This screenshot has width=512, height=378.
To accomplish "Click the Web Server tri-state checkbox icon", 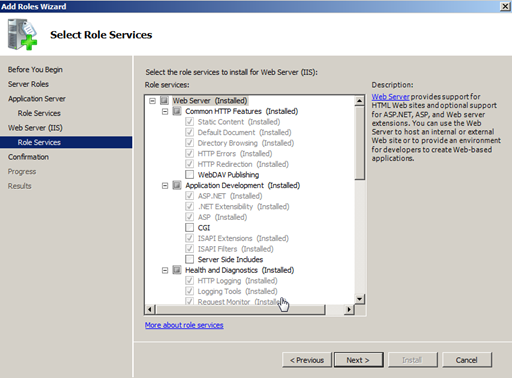I will [x=165, y=101].
